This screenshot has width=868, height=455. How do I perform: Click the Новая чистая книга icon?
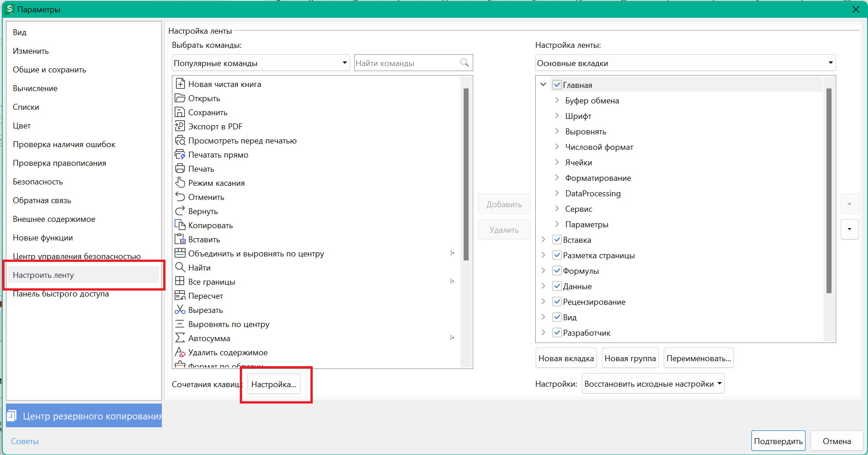pyautogui.click(x=180, y=84)
